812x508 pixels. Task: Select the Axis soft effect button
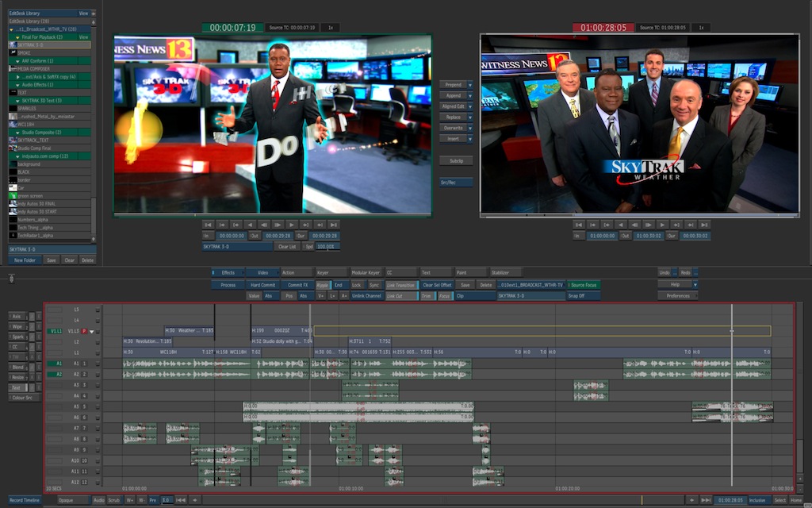click(17, 316)
